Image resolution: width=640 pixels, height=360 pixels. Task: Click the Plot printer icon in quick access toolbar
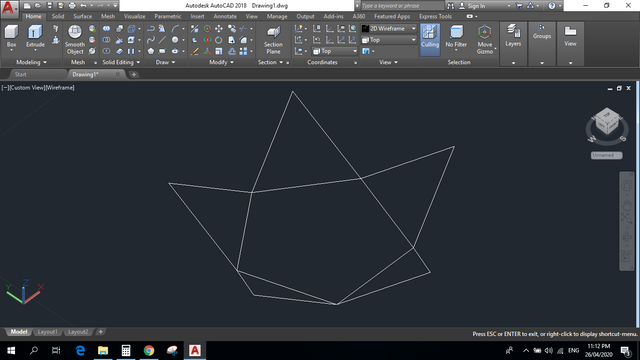[72, 6]
